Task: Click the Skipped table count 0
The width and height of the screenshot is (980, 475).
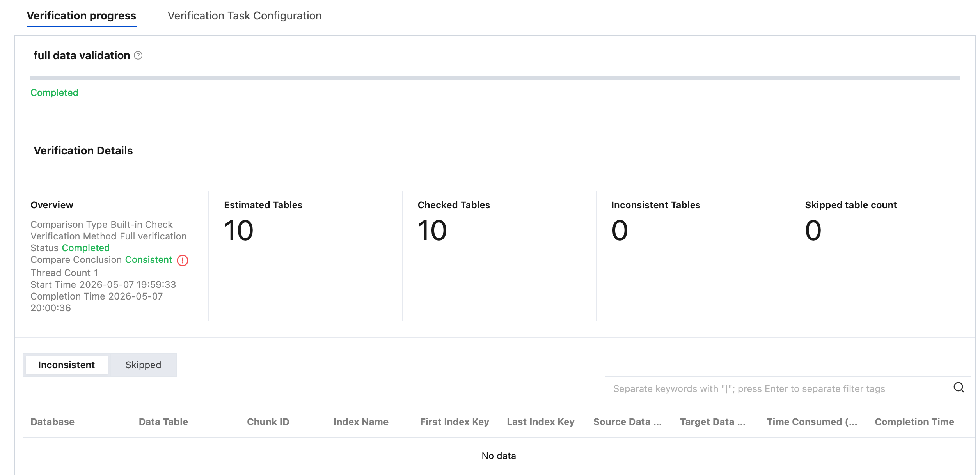Action: tap(813, 230)
